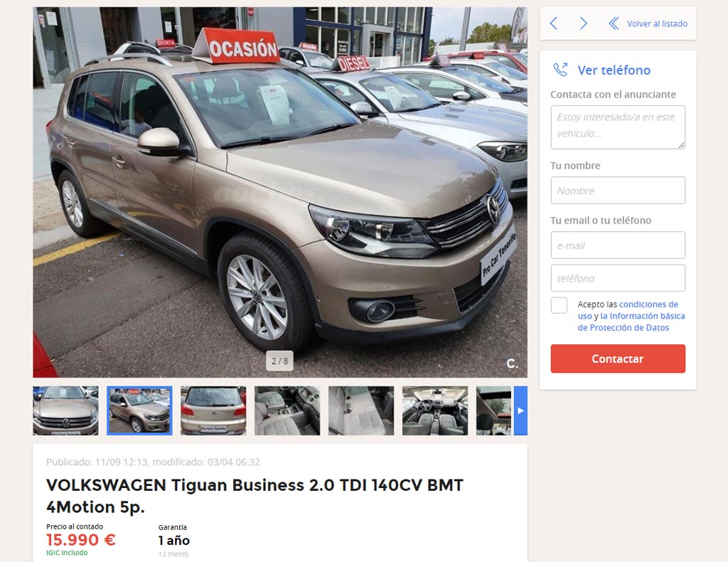
Task: Reveal number via Ver teléfono
Action: (x=614, y=70)
